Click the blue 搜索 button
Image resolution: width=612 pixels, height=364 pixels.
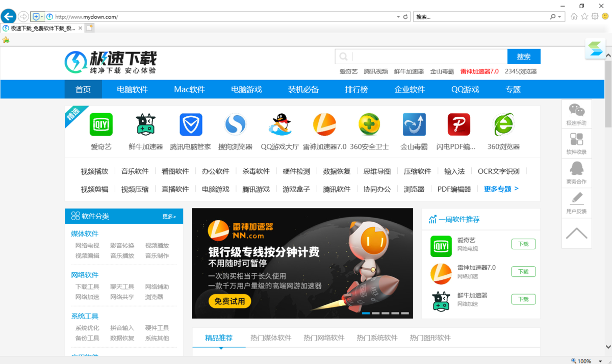click(x=524, y=57)
